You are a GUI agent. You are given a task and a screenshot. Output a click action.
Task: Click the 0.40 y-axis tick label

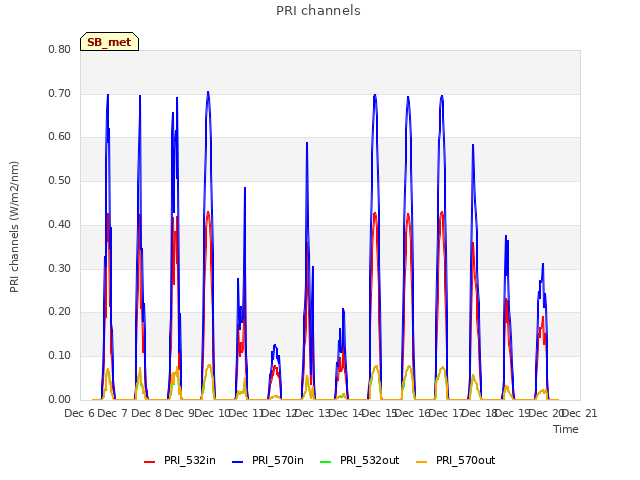point(60,224)
